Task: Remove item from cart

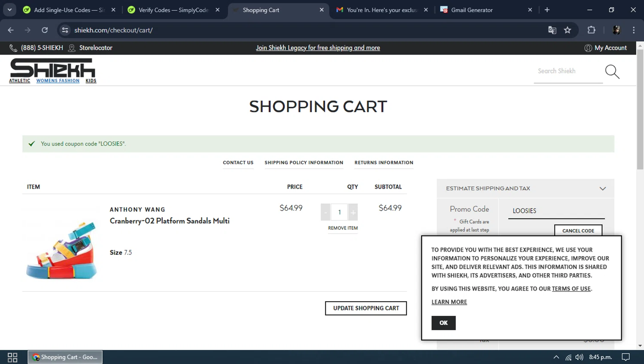Action: click(x=343, y=228)
